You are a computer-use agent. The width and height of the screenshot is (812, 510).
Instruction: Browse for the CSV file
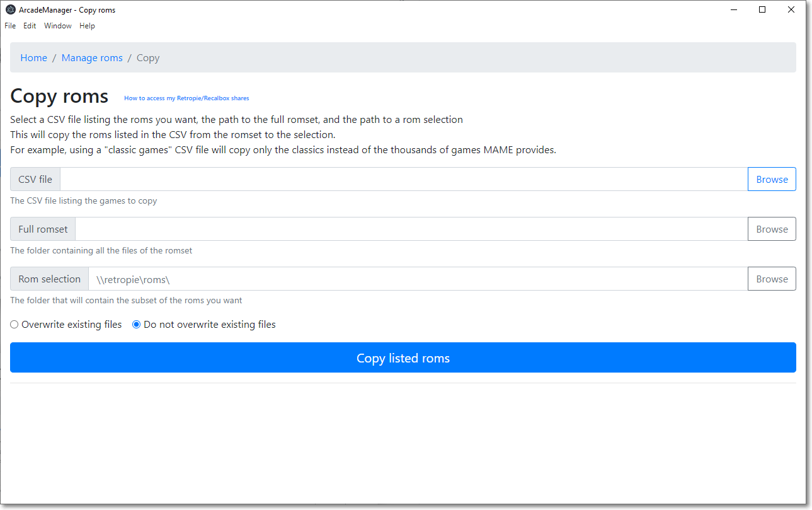point(772,179)
